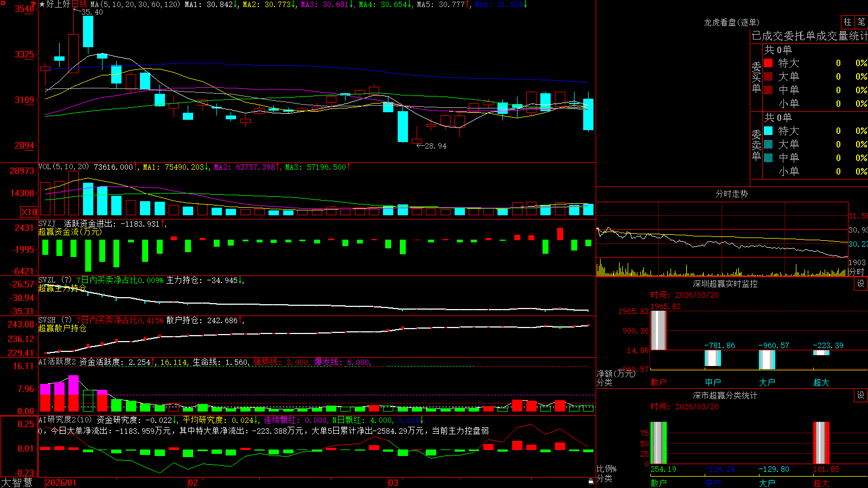
Task: Click the VOL(5,10,20) indicator label
Action: pos(63,167)
